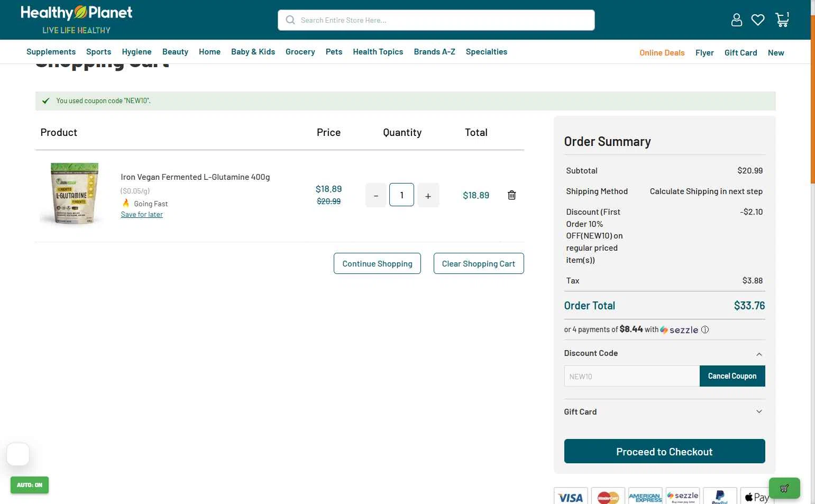Click the NEW10 coupon code field
815x504 pixels.
click(x=631, y=376)
